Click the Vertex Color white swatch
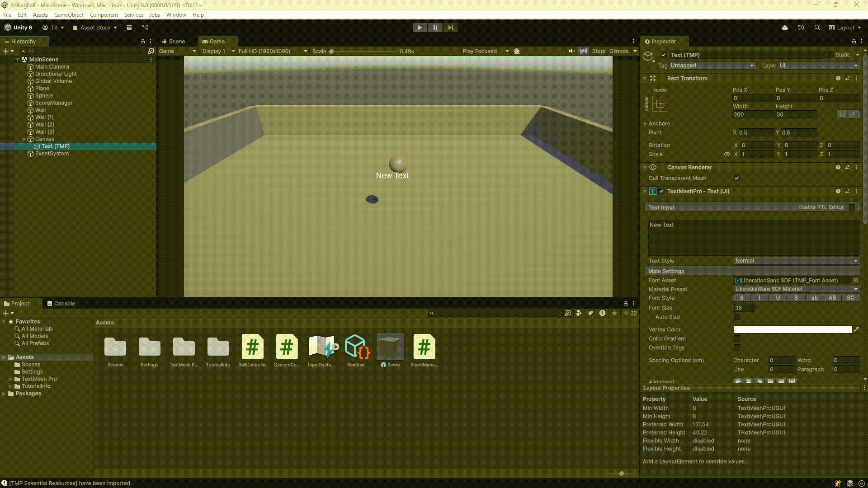868x488 pixels. pos(792,329)
